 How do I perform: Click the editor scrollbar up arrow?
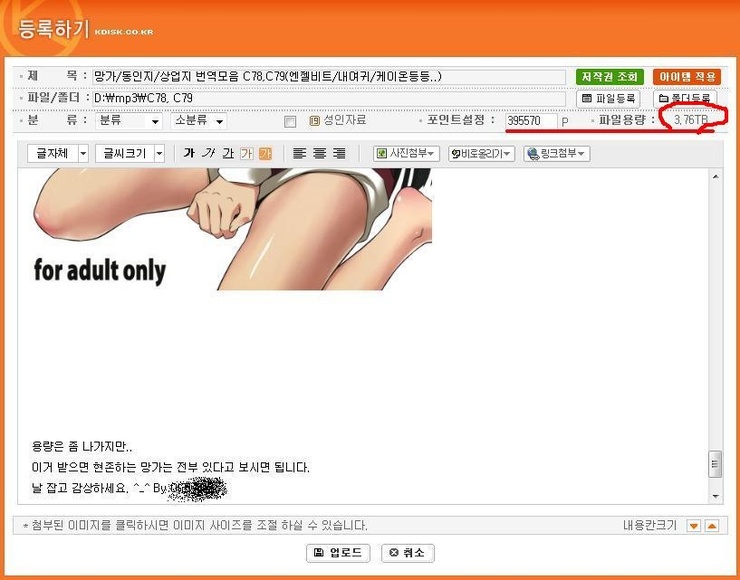coord(715,177)
